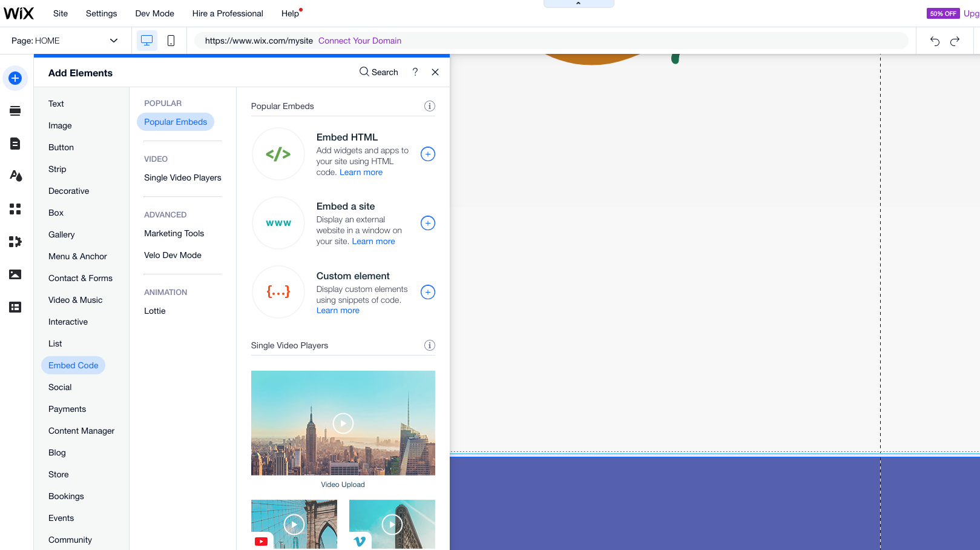Expand the collapsed top toolbar chevron

[x=579, y=4]
